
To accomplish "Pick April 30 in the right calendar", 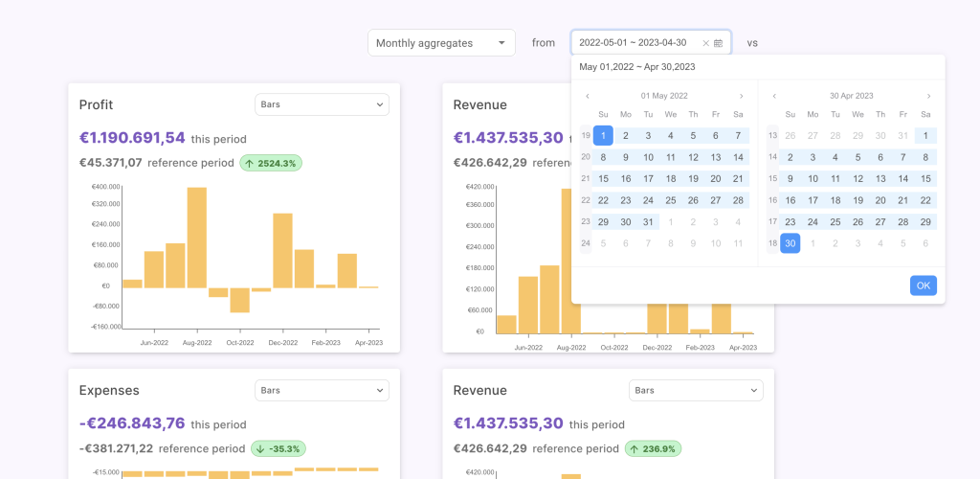I will tap(790, 243).
